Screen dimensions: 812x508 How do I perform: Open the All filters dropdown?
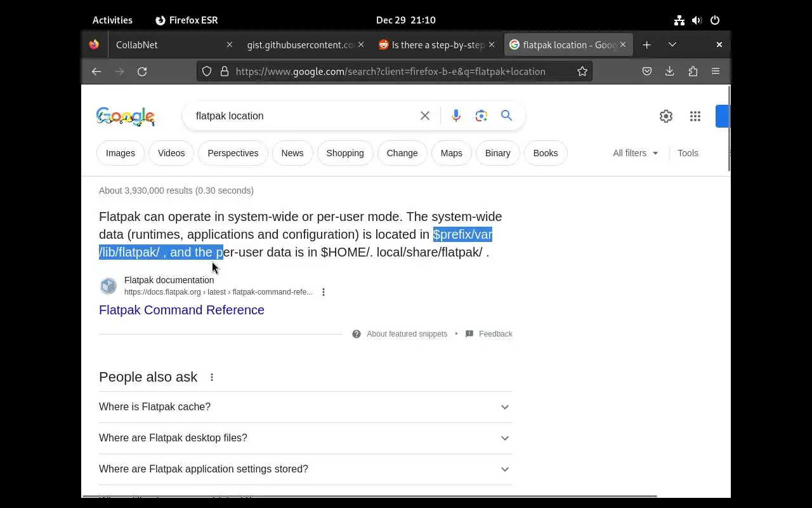click(x=636, y=153)
